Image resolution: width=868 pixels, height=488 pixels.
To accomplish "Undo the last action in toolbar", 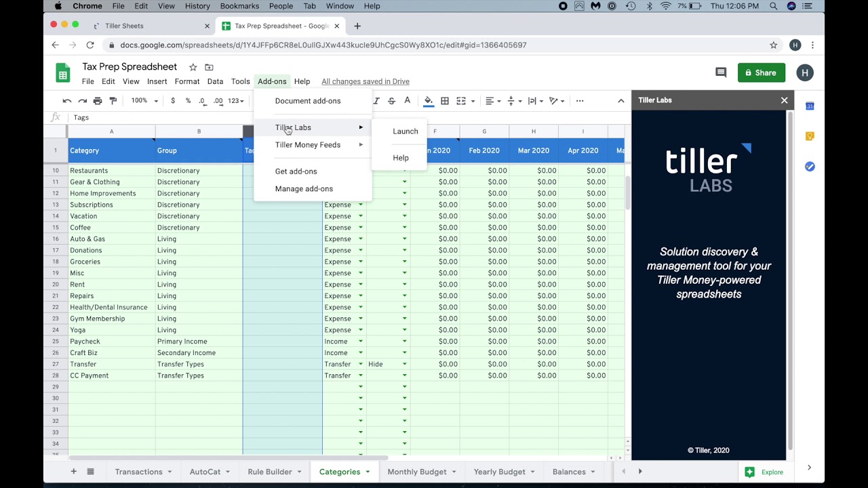I will [x=67, y=101].
